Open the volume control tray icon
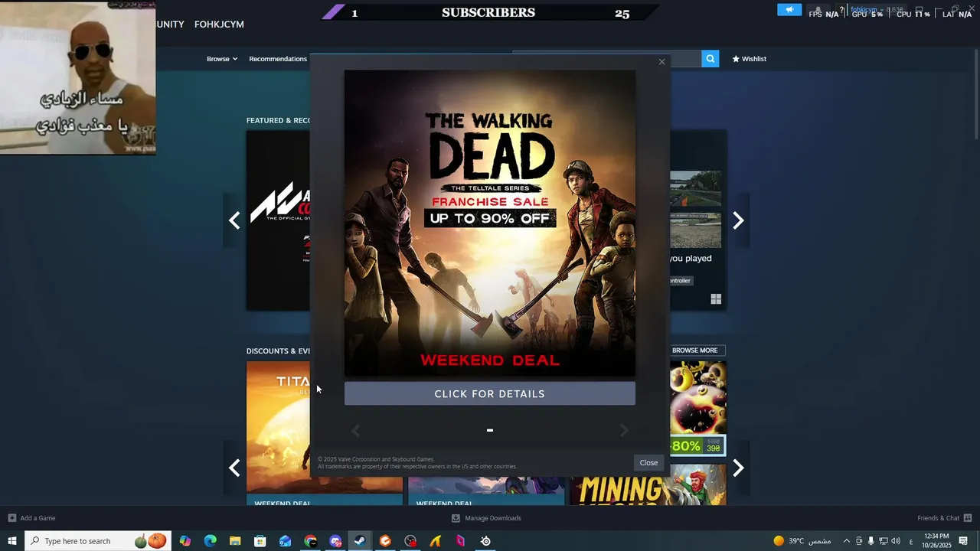The width and height of the screenshot is (980, 551). 895,541
